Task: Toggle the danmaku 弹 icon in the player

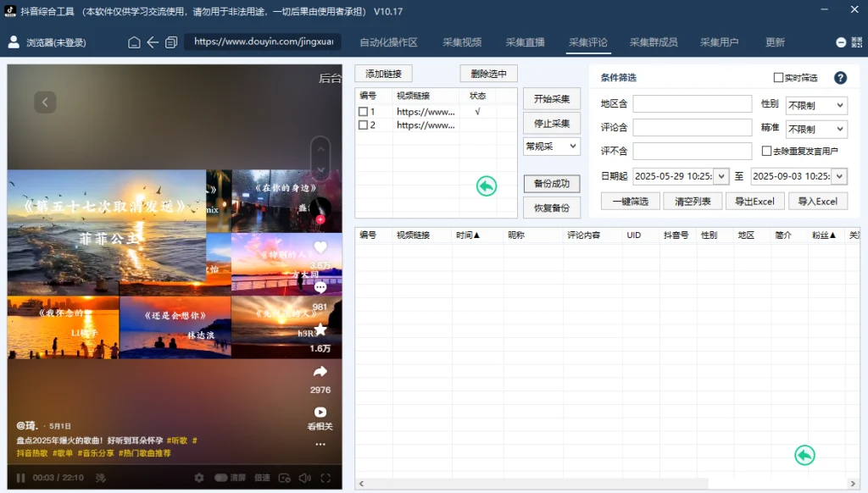Action: 100,478
